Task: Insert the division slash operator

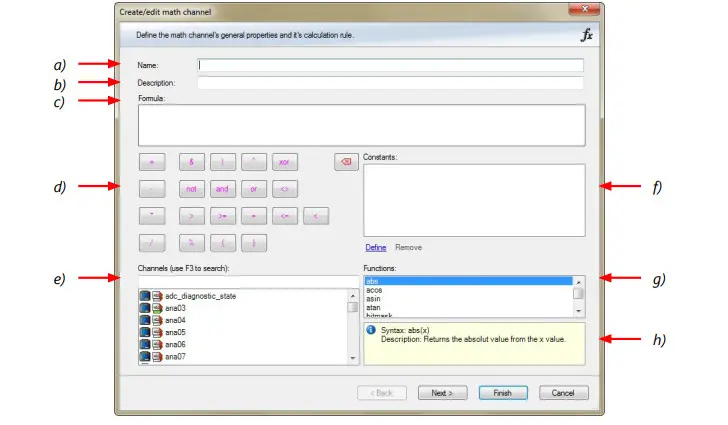Action: tap(152, 243)
